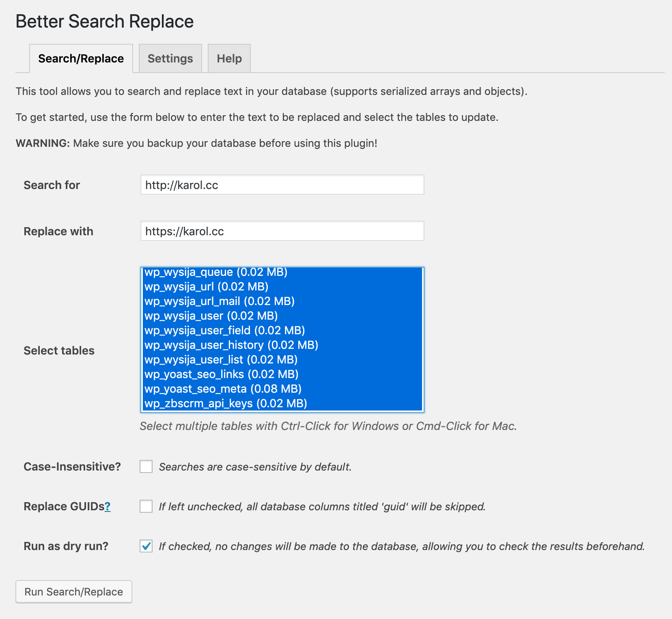Select the wp_wysija_user_history table

point(231,345)
